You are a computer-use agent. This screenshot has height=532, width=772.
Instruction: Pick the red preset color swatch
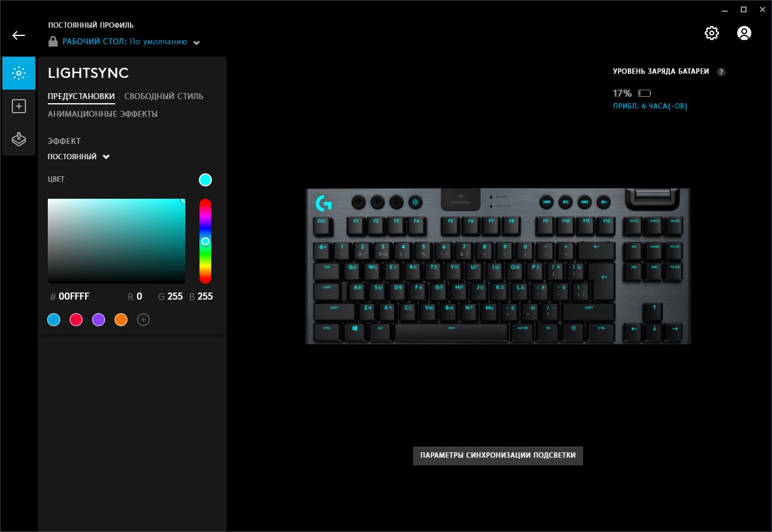click(x=76, y=320)
